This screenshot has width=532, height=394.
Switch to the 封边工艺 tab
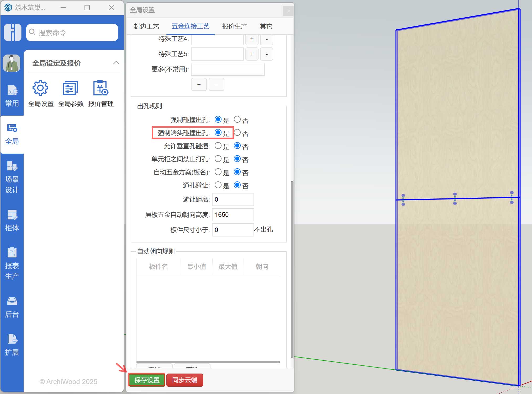click(146, 26)
